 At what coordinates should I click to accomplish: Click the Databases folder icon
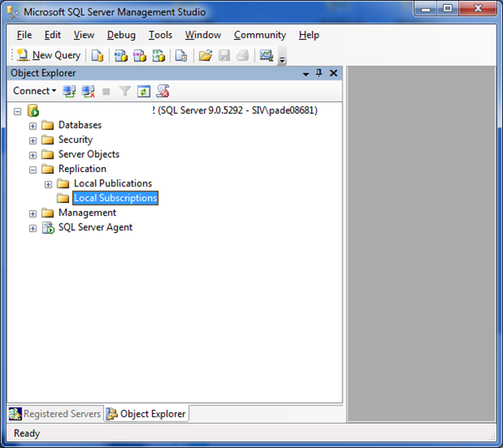click(47, 125)
